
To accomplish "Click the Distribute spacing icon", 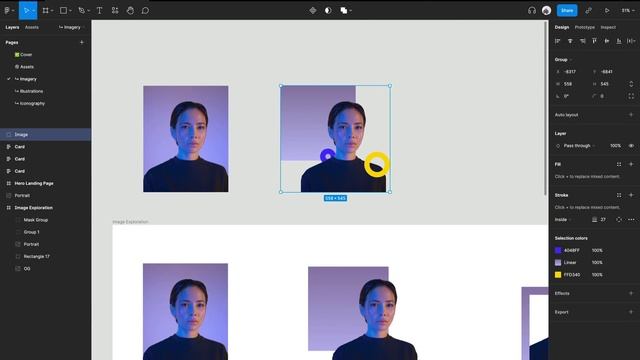I will (631, 41).
